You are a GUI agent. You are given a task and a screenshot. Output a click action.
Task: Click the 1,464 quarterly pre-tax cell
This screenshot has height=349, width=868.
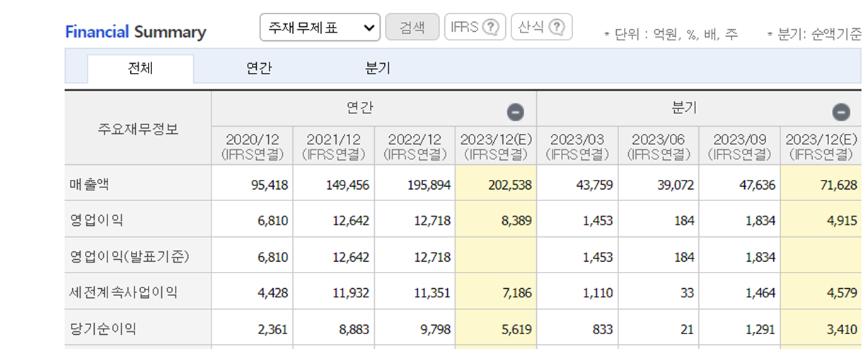coord(740,292)
